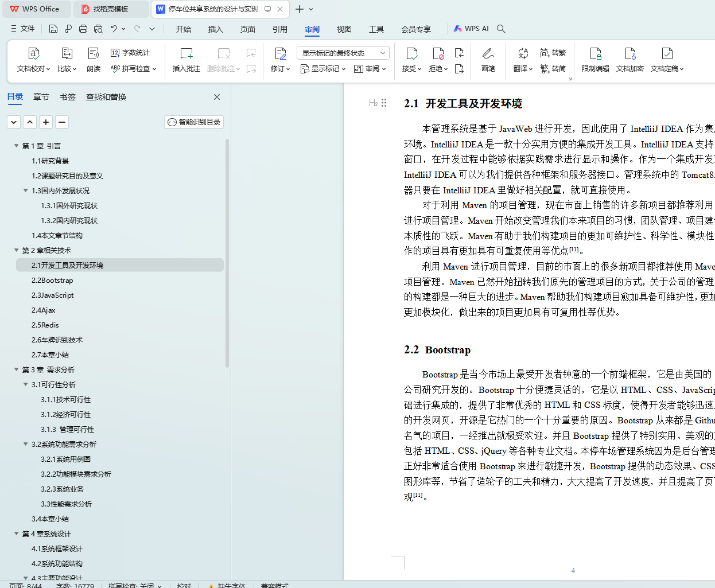
Task: Click the 修订 track changes icon
Action: (x=281, y=54)
